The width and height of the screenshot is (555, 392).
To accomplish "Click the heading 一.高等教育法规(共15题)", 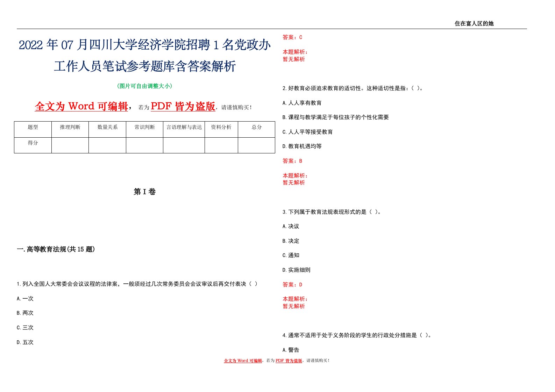I will 56,249.
